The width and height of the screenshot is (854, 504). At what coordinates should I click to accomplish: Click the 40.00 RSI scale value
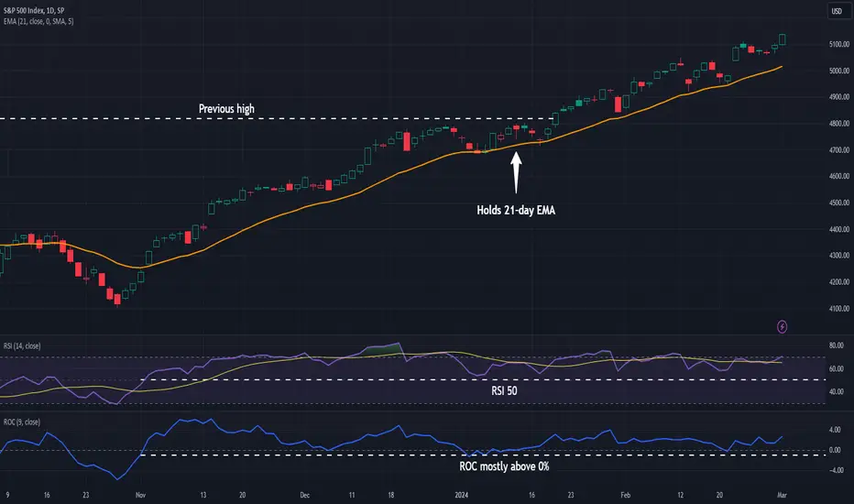836,392
